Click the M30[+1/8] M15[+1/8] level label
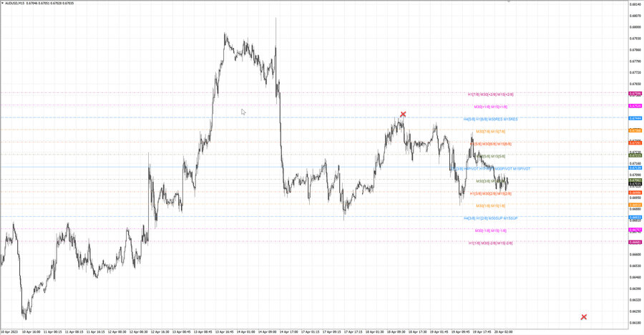The image size is (644, 335). tap(490, 107)
